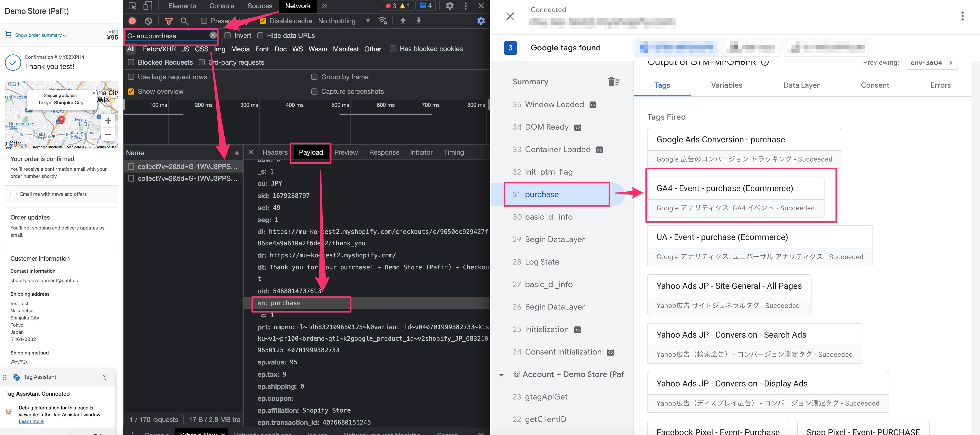Click the cart icon in order summary
Viewport: 980px width, 435px height.
8,35
